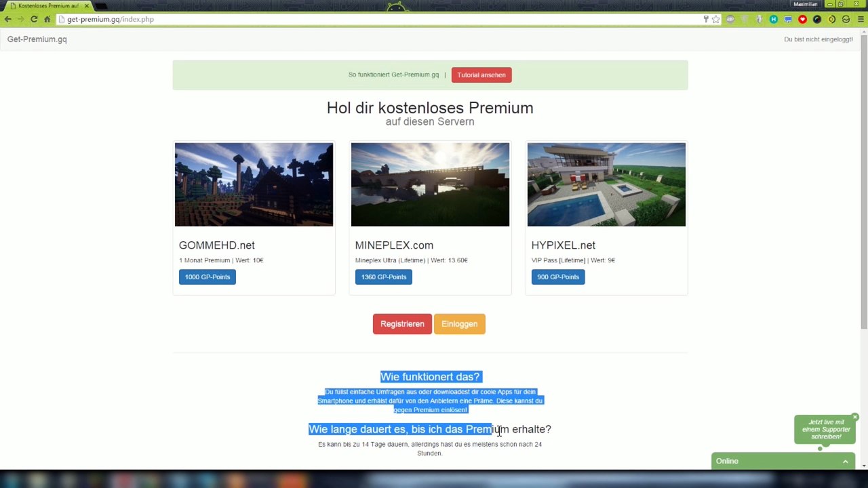Viewport: 868px width, 488px height.
Task: Click '1 Monat Premium | Wert: 10€' text
Action: coord(221,260)
